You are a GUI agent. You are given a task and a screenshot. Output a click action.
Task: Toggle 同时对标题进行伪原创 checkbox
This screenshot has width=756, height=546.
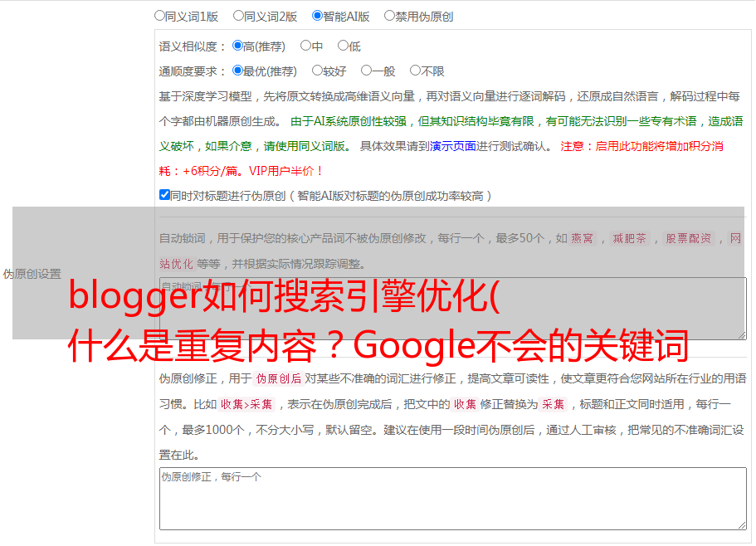pyautogui.click(x=164, y=195)
